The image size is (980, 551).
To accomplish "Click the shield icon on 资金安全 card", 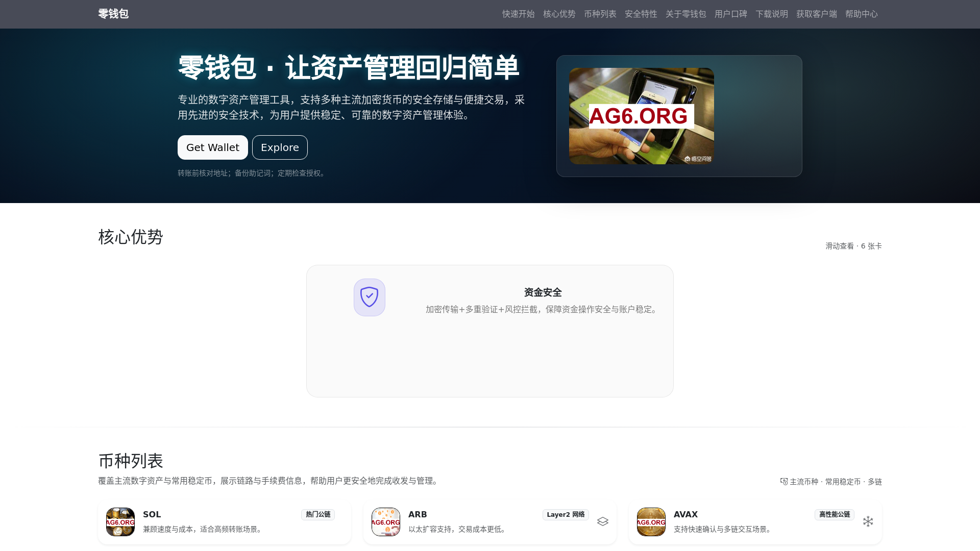I will 369,297.
